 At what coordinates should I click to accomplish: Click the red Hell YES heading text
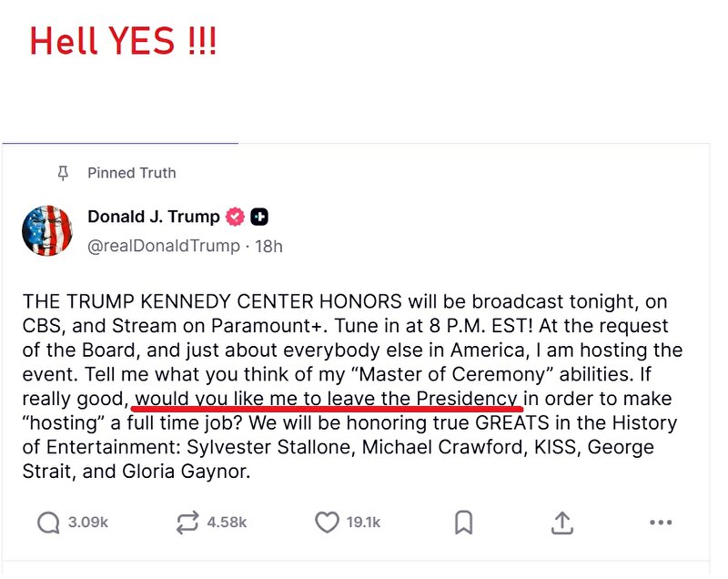pyautogui.click(x=123, y=42)
